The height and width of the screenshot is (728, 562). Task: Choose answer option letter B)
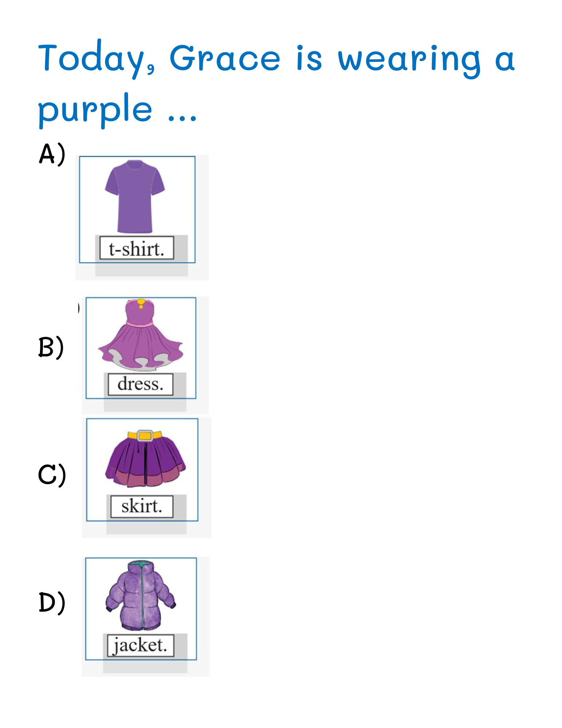click(x=51, y=347)
